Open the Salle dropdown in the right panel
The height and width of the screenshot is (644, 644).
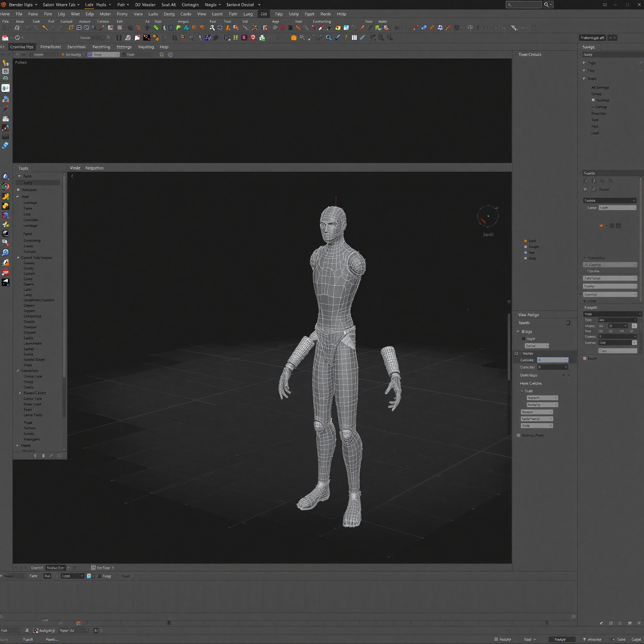point(536,346)
